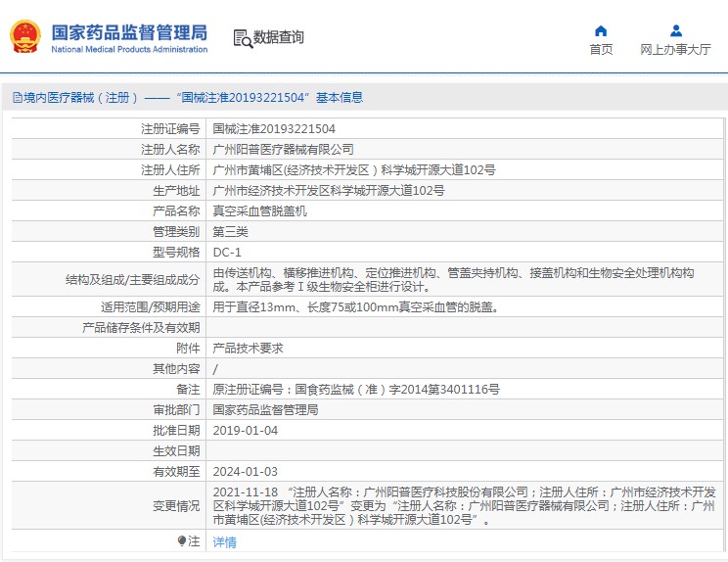Click the 结构及组成/主要组成成分 label
The image size is (728, 562).
(x=133, y=280)
